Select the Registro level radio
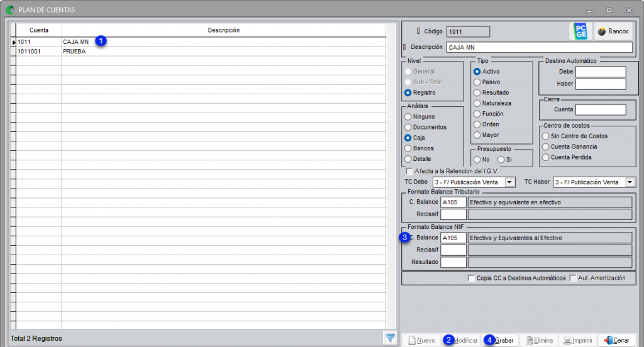 pos(408,93)
